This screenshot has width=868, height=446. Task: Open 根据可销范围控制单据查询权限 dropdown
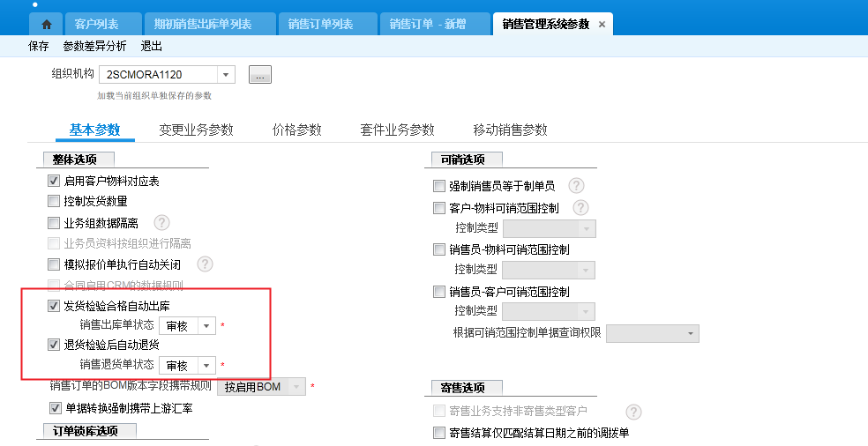point(691,333)
